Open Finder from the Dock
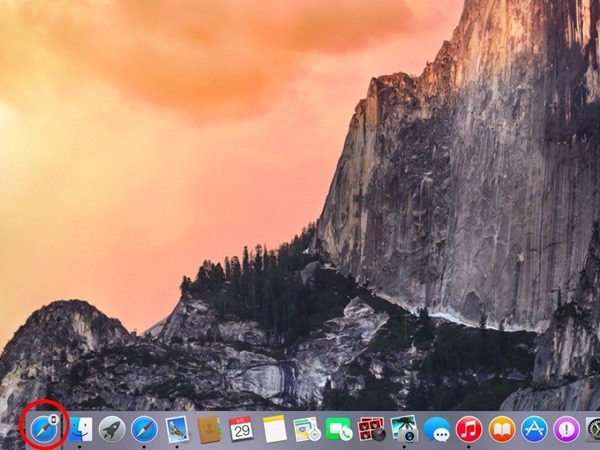Viewport: 600px width, 450px height. click(80, 429)
